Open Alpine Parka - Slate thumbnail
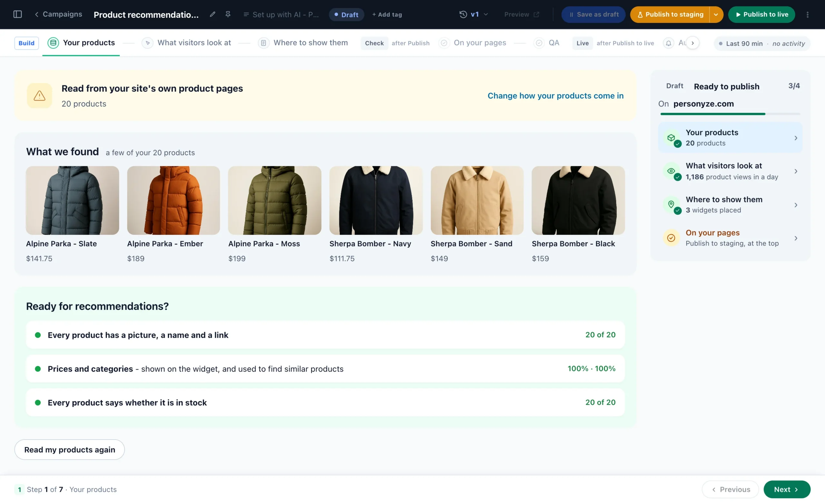This screenshot has width=825, height=504. pos(72,200)
